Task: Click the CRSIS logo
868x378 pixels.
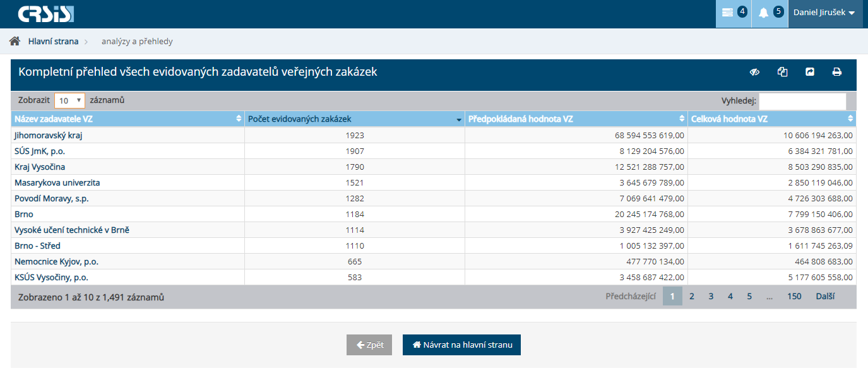Action: pos(46,14)
